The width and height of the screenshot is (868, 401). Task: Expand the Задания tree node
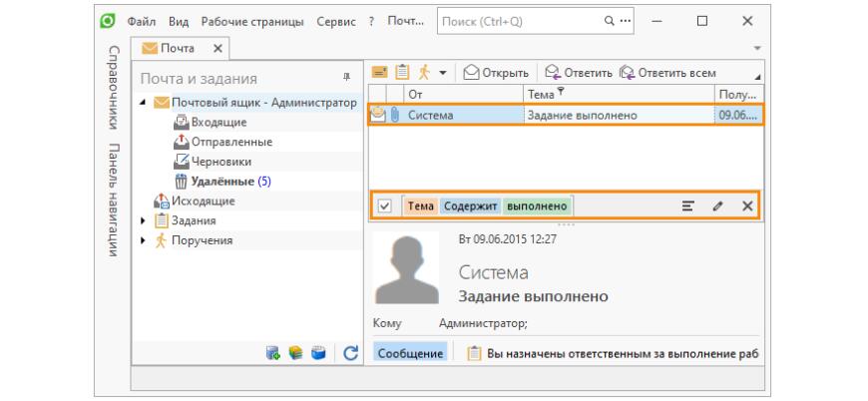click(144, 220)
